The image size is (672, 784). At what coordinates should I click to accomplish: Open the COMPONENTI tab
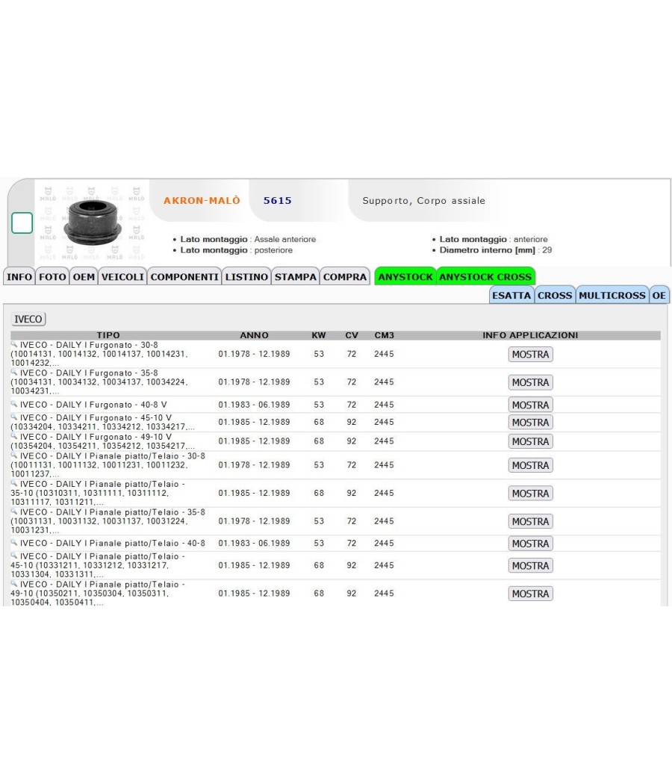(184, 276)
